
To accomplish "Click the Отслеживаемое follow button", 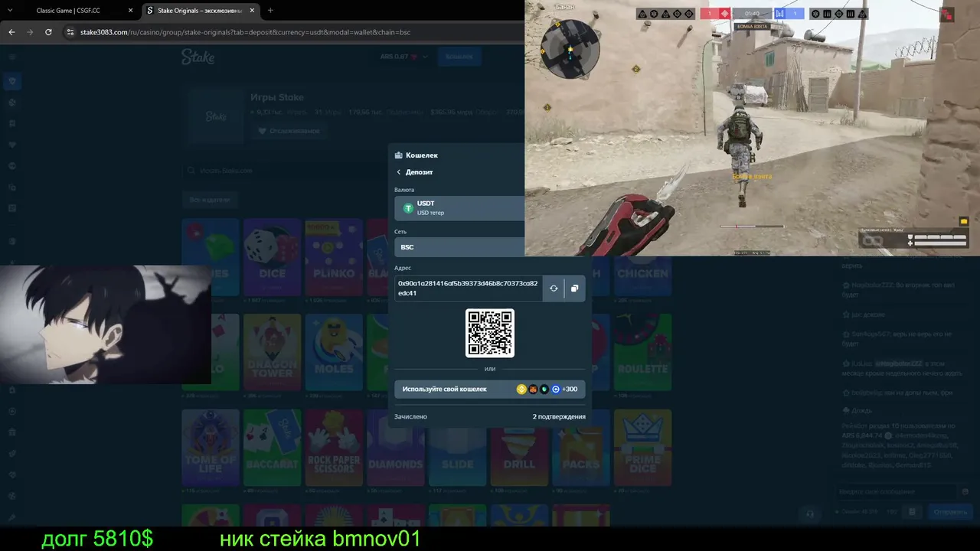I will [x=288, y=131].
